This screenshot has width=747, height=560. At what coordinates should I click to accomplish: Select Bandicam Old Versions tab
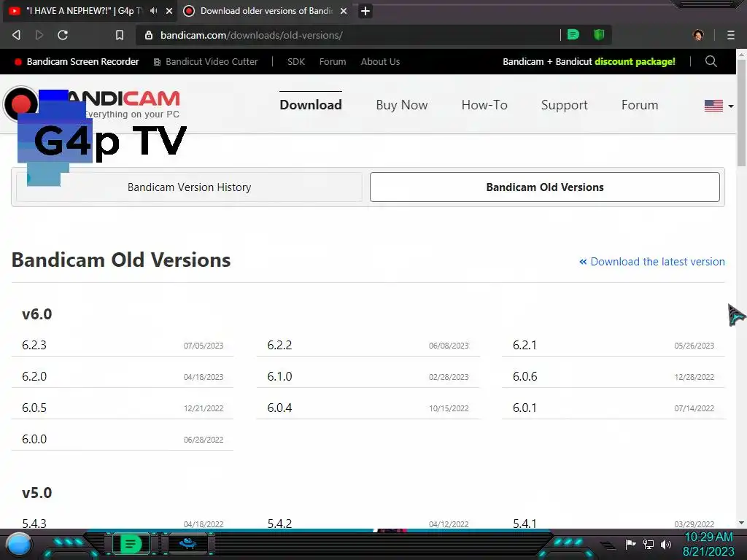544,187
